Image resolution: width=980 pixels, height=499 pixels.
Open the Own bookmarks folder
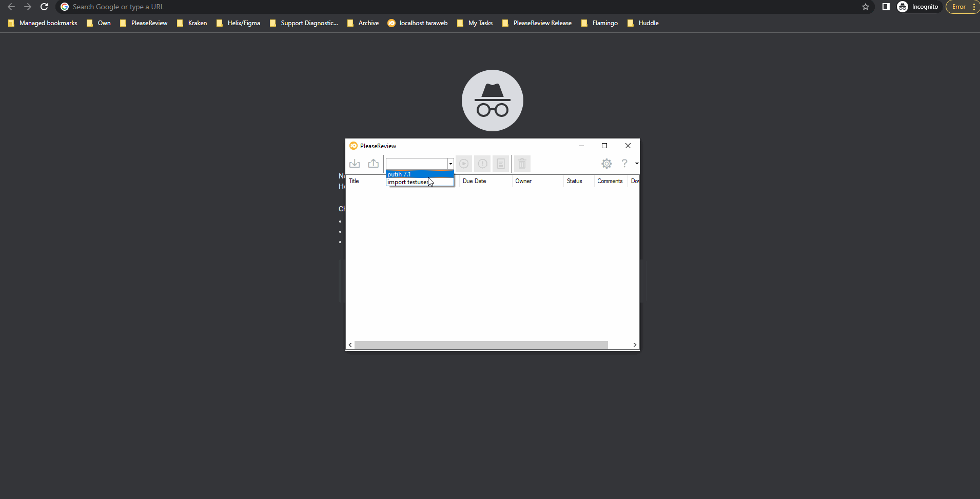[x=99, y=23]
